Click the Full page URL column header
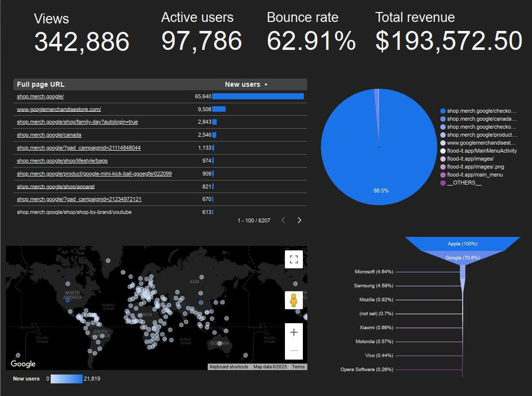 [x=41, y=84]
